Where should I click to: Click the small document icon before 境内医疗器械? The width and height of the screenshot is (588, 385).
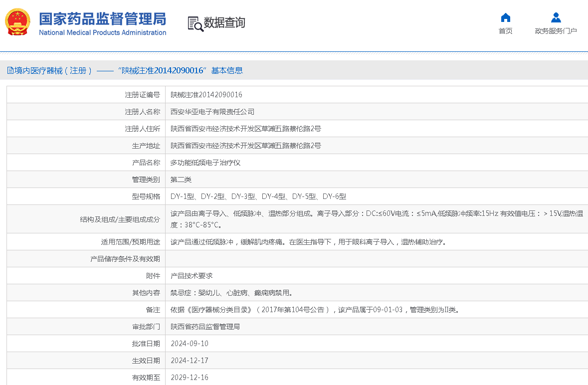coord(10,71)
